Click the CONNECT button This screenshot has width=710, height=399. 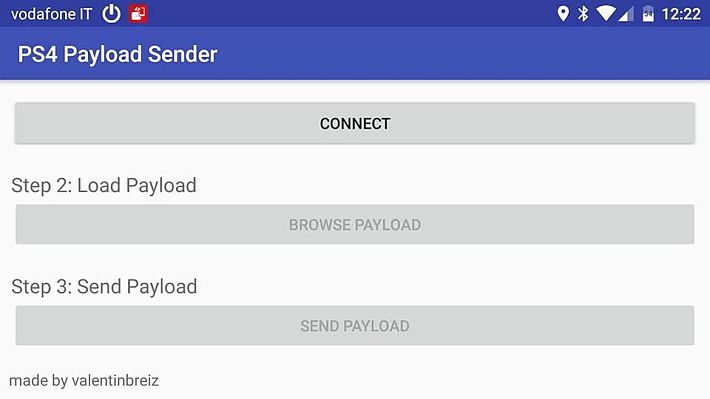355,123
